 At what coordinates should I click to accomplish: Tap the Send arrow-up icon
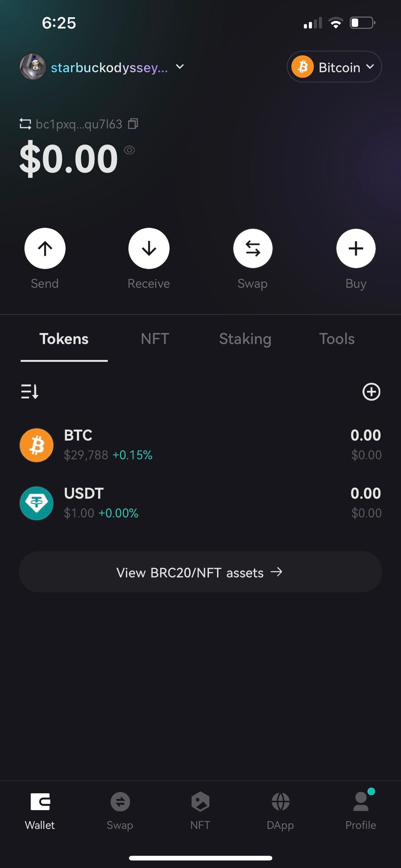coord(45,248)
